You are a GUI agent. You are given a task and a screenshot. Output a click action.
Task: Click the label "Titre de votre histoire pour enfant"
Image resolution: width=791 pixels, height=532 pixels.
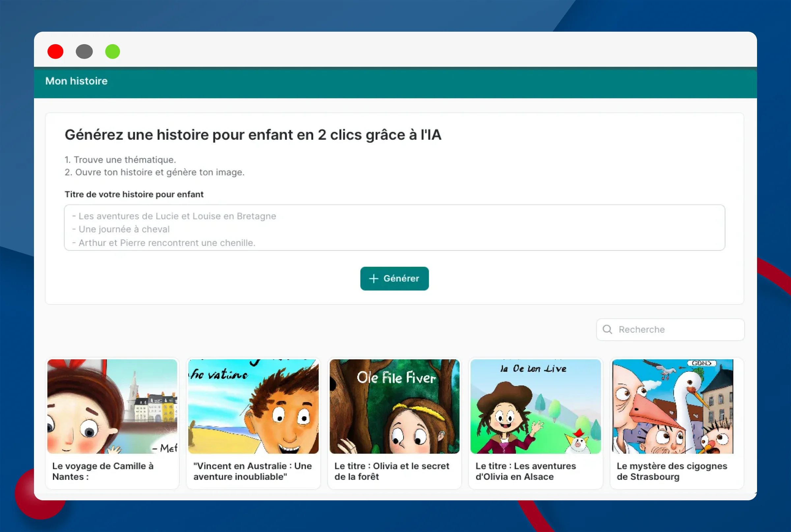(x=134, y=194)
